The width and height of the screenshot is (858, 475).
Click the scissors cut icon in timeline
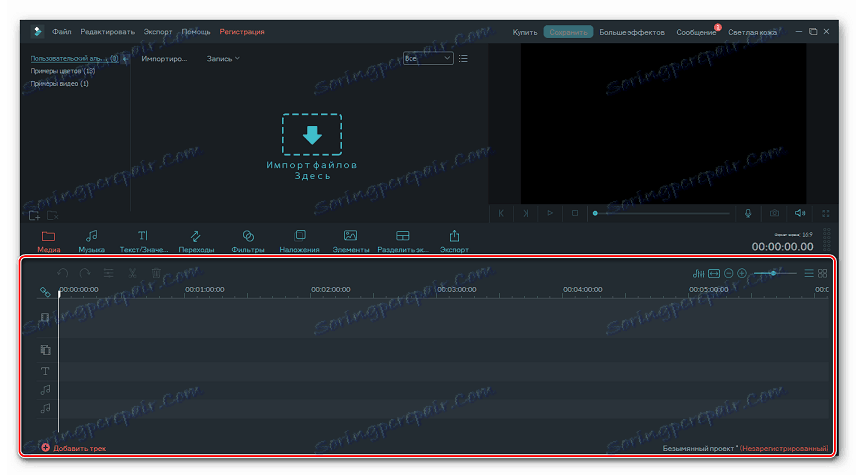pyautogui.click(x=132, y=273)
